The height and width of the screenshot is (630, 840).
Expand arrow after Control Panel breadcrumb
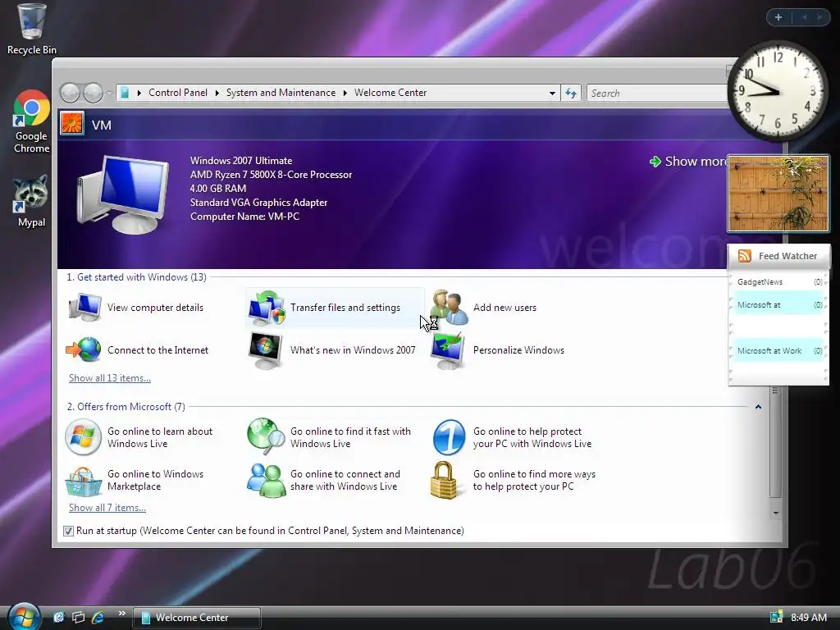point(217,93)
